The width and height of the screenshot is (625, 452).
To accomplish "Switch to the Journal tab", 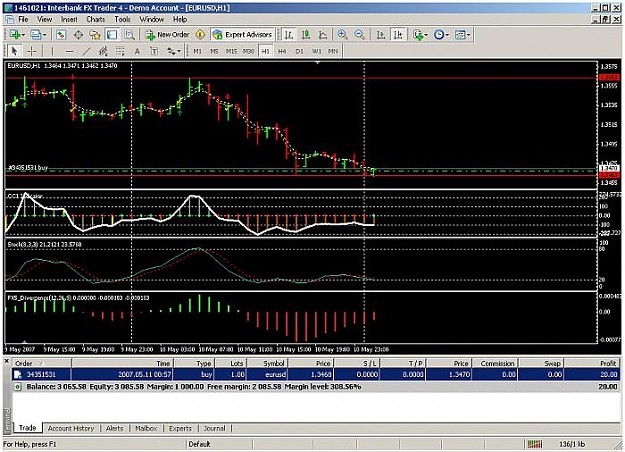I will point(214,428).
